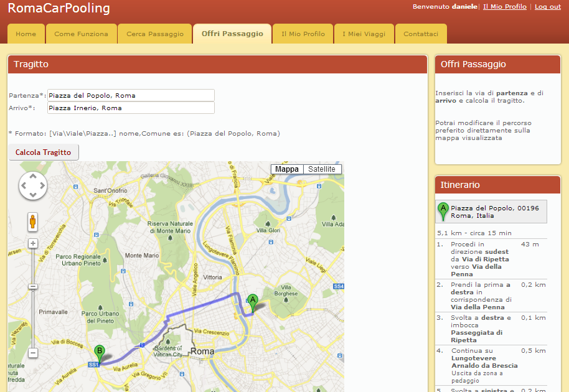This screenshot has width=569, height=392.
Task: Focus the Arrivo input field
Action: [131, 108]
